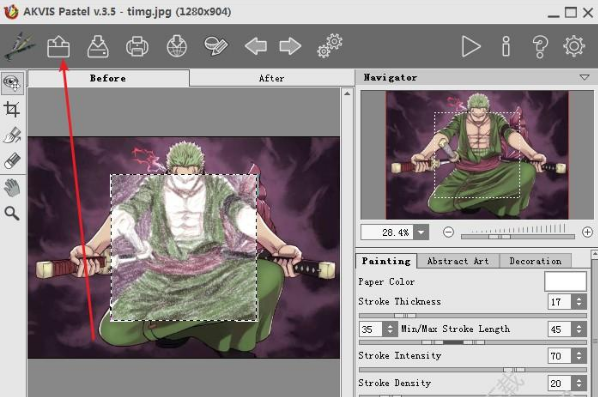Image resolution: width=598 pixels, height=397 pixels.
Task: Collapse the Navigator panel triangle
Action: click(584, 77)
